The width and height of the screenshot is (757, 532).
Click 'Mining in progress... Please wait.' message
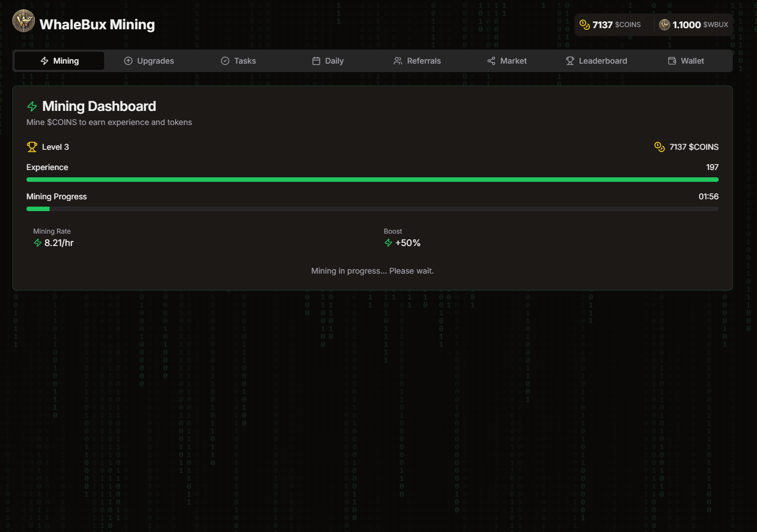coord(373,271)
